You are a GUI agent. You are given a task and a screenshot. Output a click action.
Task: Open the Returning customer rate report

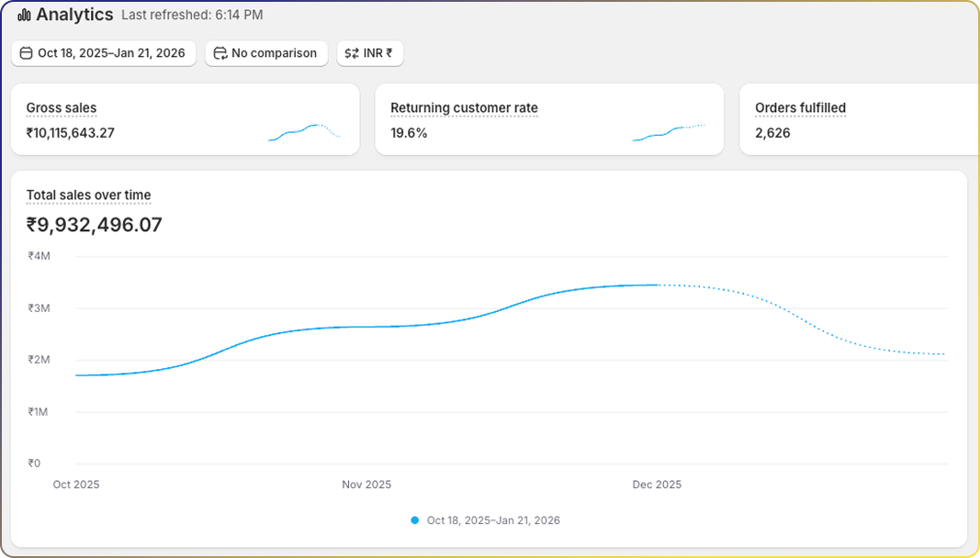(464, 108)
